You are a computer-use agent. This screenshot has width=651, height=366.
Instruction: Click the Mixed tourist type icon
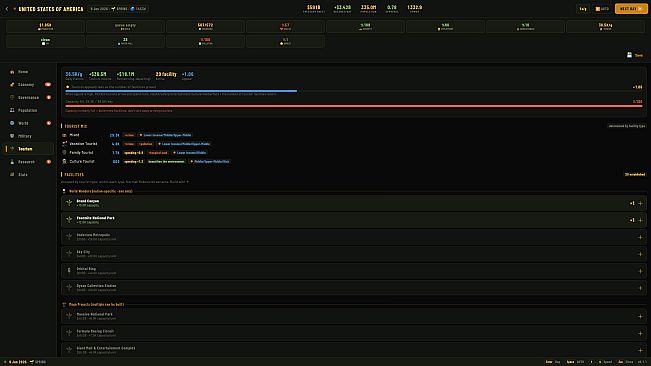[x=64, y=135]
